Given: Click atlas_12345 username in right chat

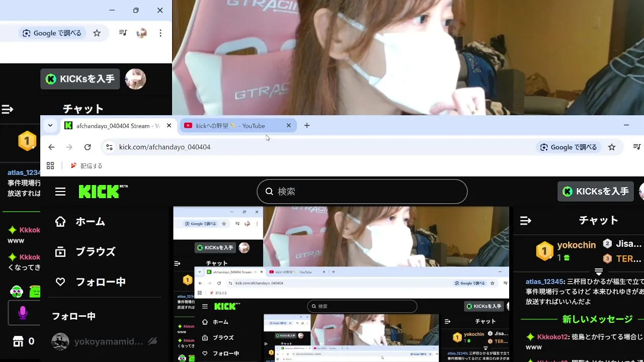Looking at the screenshot, I should coord(544,282).
